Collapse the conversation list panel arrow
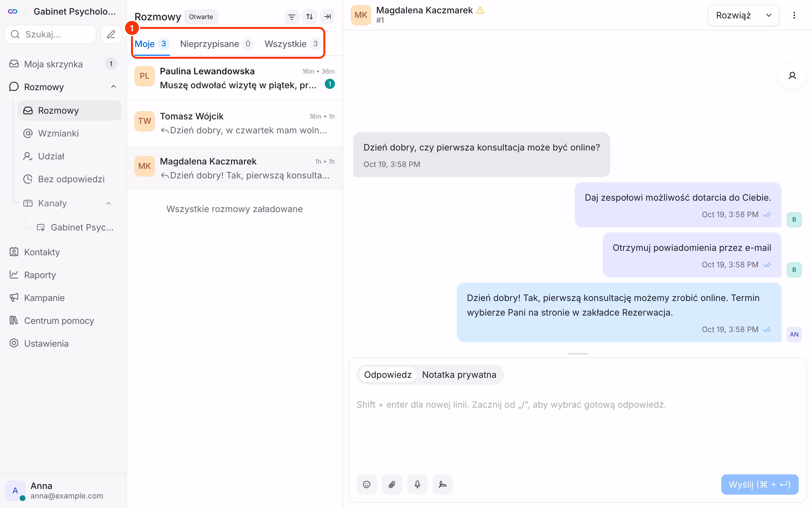Viewport: 812px width, 508px height. (327, 17)
